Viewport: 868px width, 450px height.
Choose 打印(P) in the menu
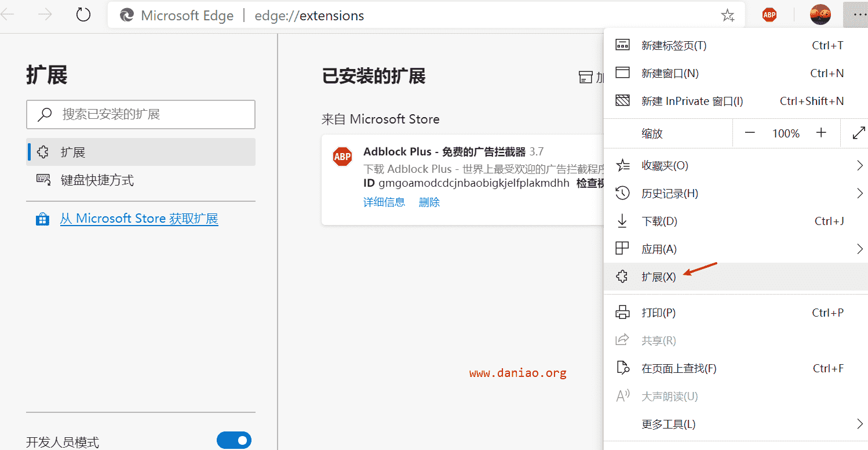pyautogui.click(x=736, y=313)
